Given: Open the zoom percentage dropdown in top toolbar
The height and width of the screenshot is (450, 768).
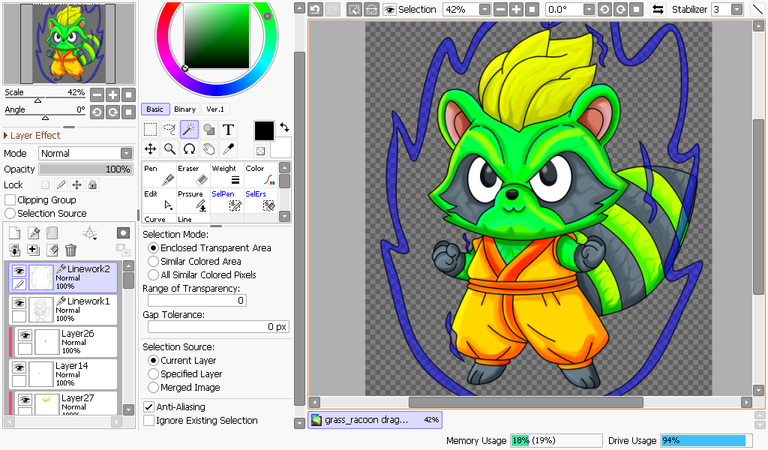Looking at the screenshot, I should [484, 9].
